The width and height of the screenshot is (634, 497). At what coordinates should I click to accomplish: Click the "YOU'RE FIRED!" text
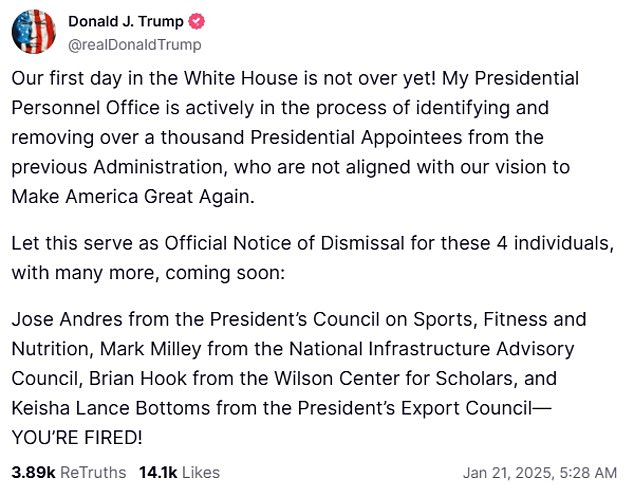point(76,436)
